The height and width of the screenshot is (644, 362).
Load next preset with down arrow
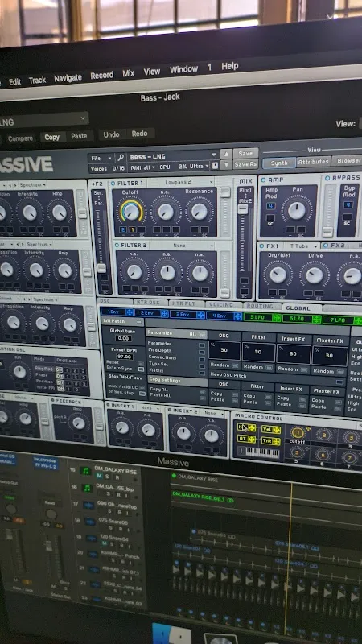[x=226, y=165]
